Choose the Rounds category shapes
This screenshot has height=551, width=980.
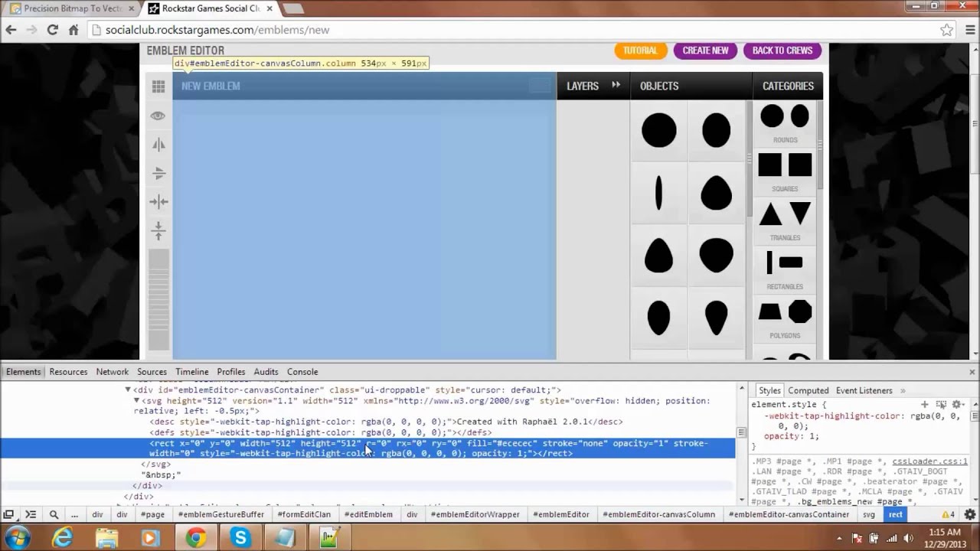pos(786,122)
